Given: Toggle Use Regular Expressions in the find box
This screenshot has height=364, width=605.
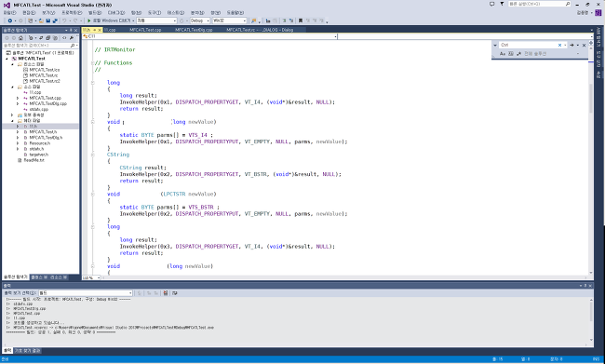Looking at the screenshot, I should [518, 54].
